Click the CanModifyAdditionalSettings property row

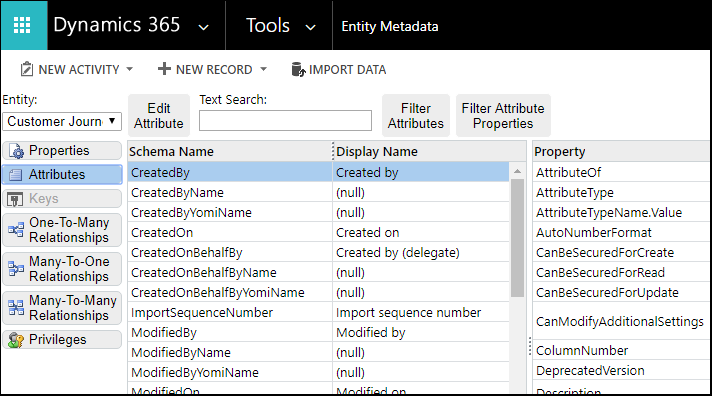(x=621, y=322)
